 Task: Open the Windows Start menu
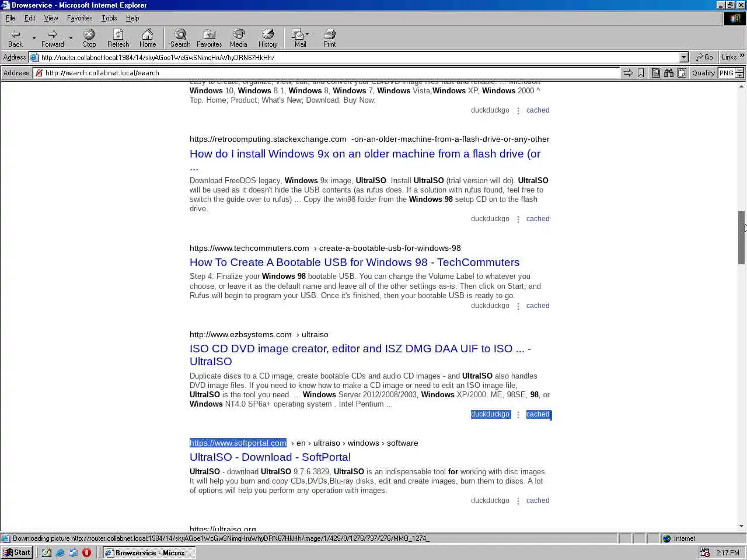click(17, 552)
